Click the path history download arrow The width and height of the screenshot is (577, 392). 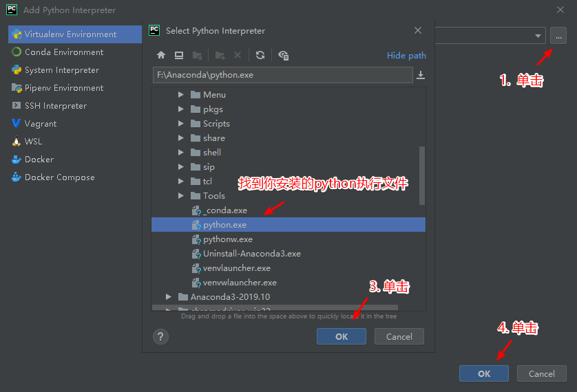click(421, 75)
